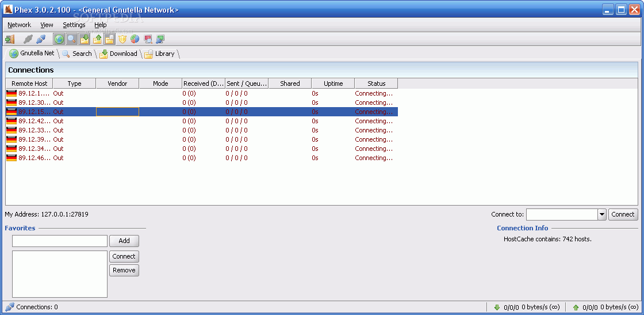Click the Add favorite button

coord(124,241)
